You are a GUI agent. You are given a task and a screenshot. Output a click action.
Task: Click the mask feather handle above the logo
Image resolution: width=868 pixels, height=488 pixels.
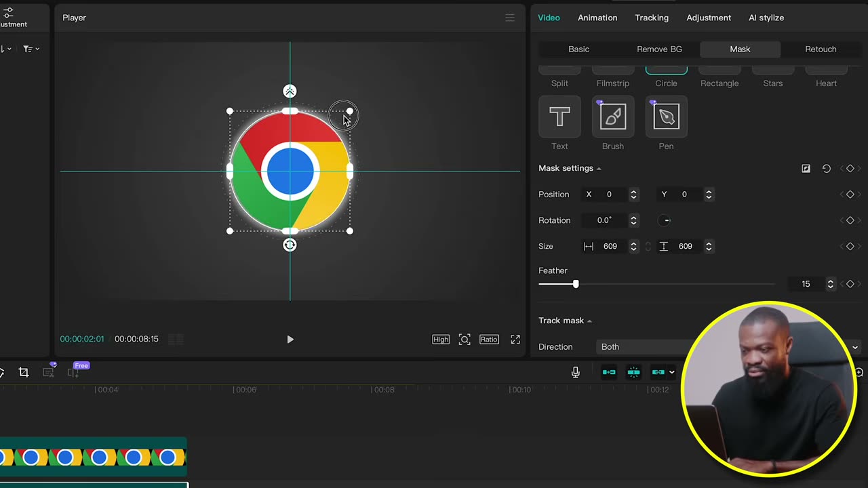(x=290, y=91)
